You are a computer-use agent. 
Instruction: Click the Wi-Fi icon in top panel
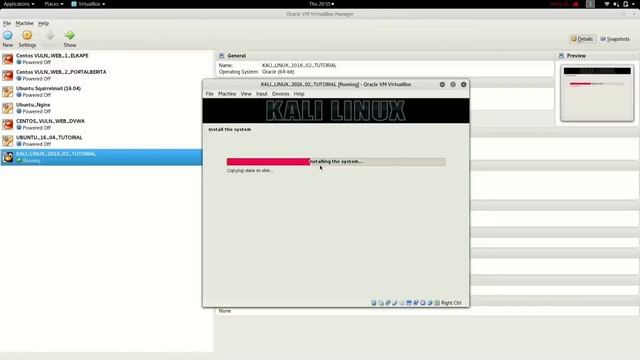(607, 4)
